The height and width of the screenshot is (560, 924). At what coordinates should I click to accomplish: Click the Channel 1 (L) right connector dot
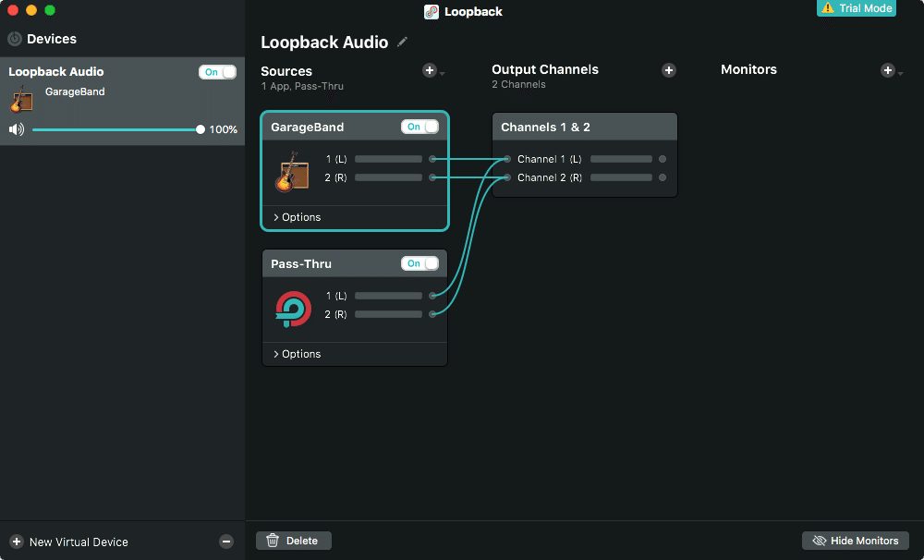(x=663, y=159)
